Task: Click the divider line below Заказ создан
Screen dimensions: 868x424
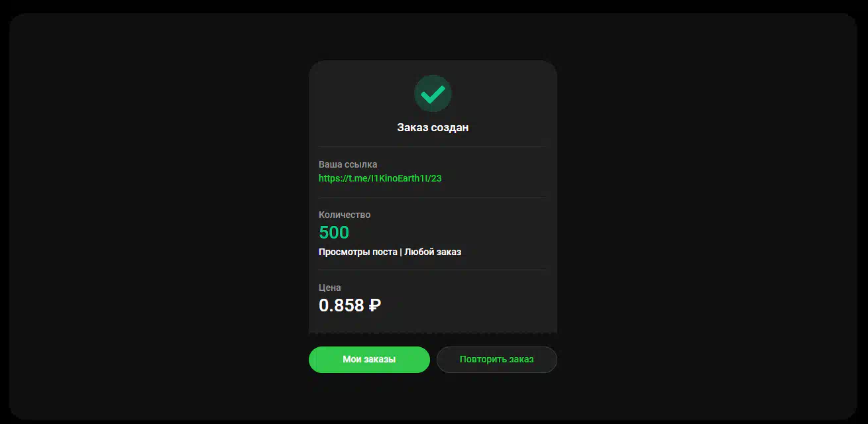Action: [x=433, y=146]
